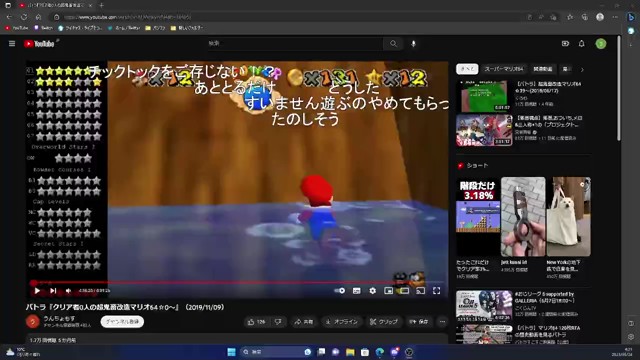Screen dimensions: 640x360
Task: Open the create video camera icon
Action: click(565, 44)
